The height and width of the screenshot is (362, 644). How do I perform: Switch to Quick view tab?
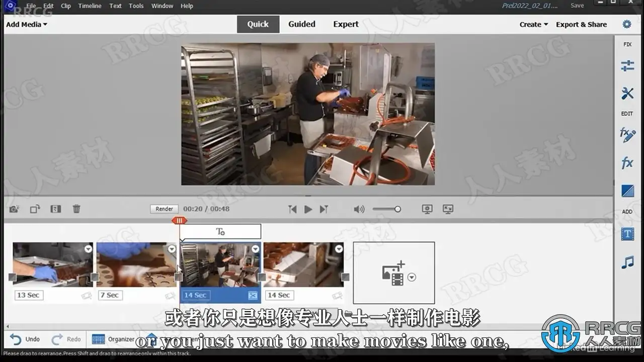pos(258,24)
